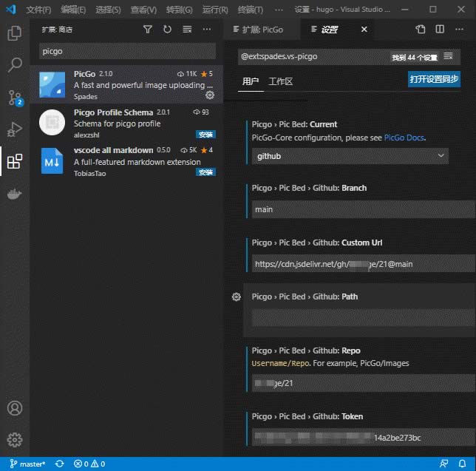Open errors and warnings count in status bar
The height and width of the screenshot is (471, 476).
point(89,464)
